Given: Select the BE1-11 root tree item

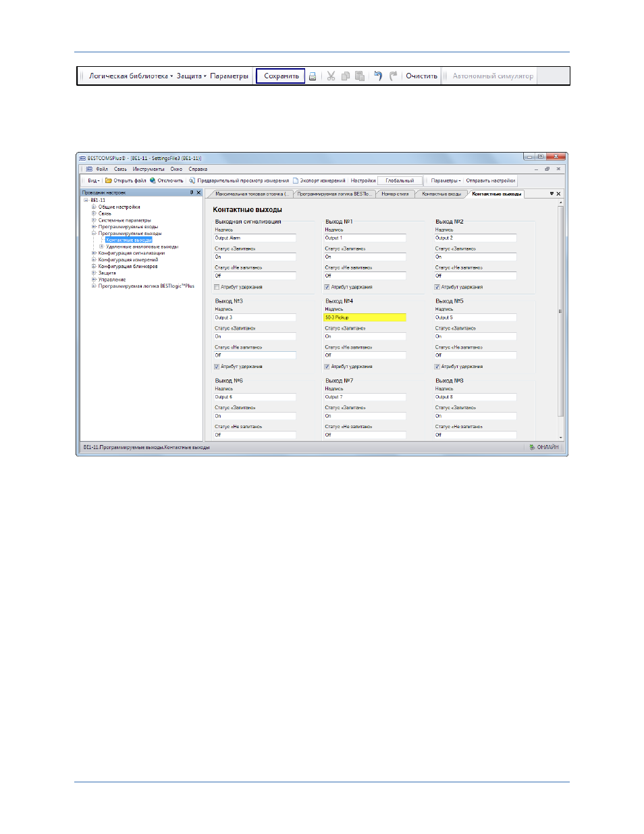Looking at the screenshot, I should point(98,201).
